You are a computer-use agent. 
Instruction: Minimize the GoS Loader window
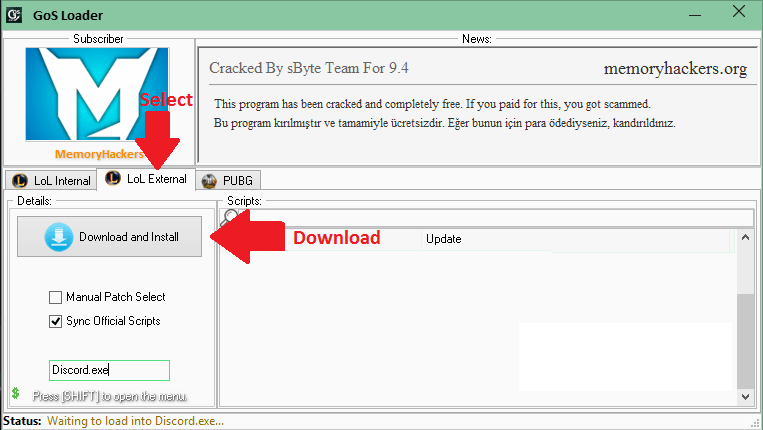(x=695, y=15)
